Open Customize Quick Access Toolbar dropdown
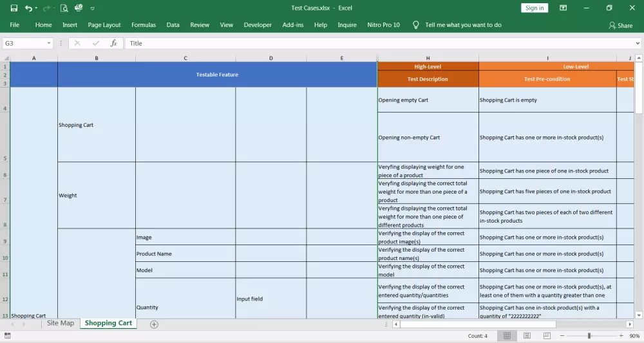The width and height of the screenshot is (644, 343). [93, 8]
